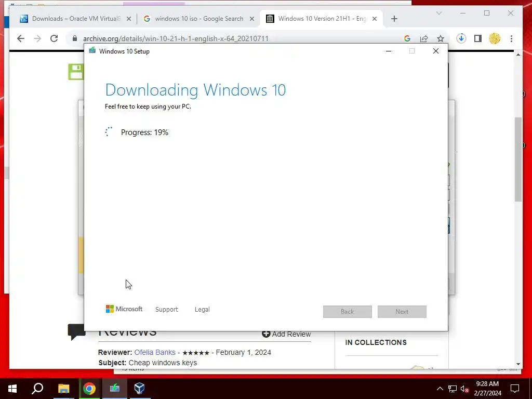
Task: Open reviewer Ofelia Banks profile
Action: [155, 352]
